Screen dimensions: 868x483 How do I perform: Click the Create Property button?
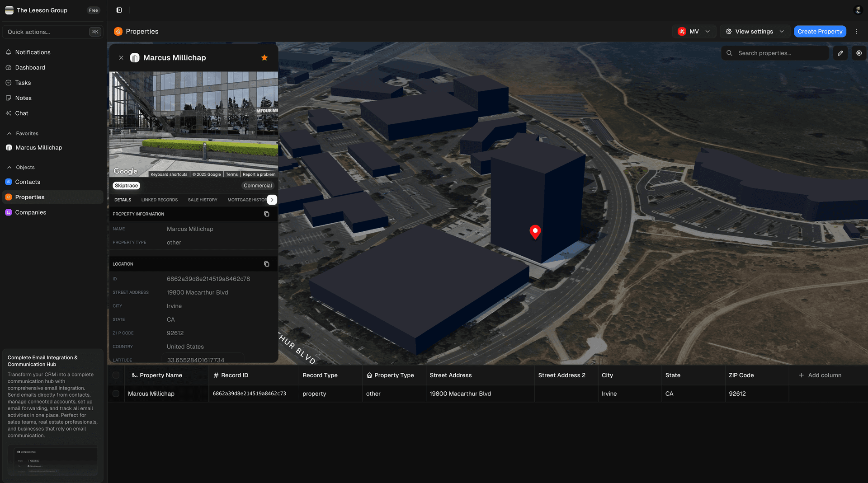coord(820,31)
